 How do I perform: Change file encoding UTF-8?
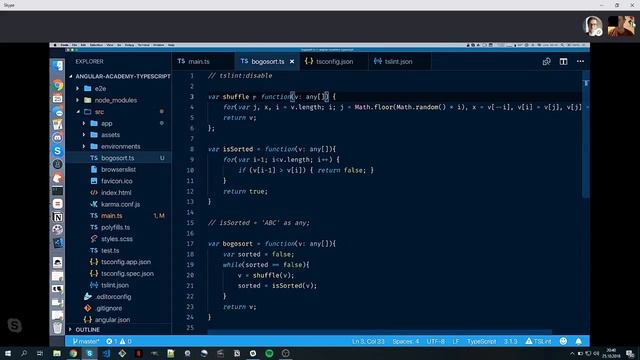click(436, 341)
